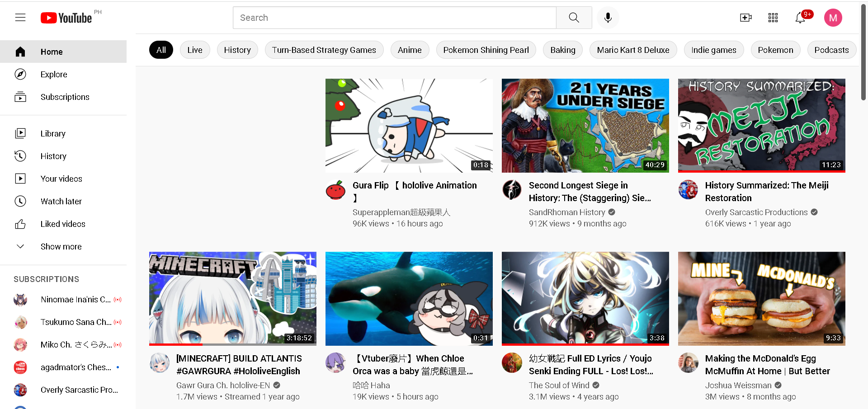Select the Turn-Based Strategy Games chip
The height and width of the screenshot is (409, 868).
(x=324, y=50)
